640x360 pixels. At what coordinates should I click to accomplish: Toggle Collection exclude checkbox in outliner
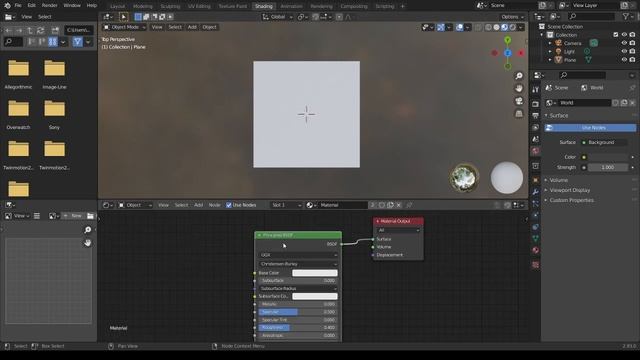(616, 35)
